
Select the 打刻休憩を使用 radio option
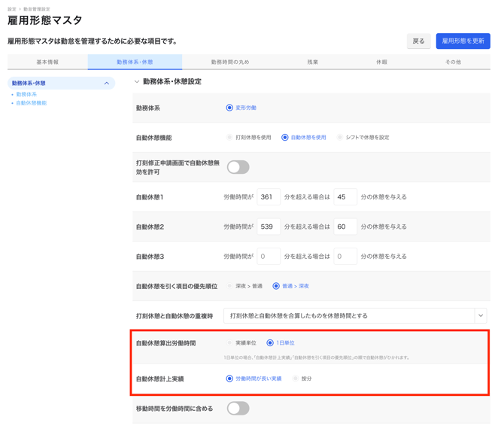pos(229,138)
